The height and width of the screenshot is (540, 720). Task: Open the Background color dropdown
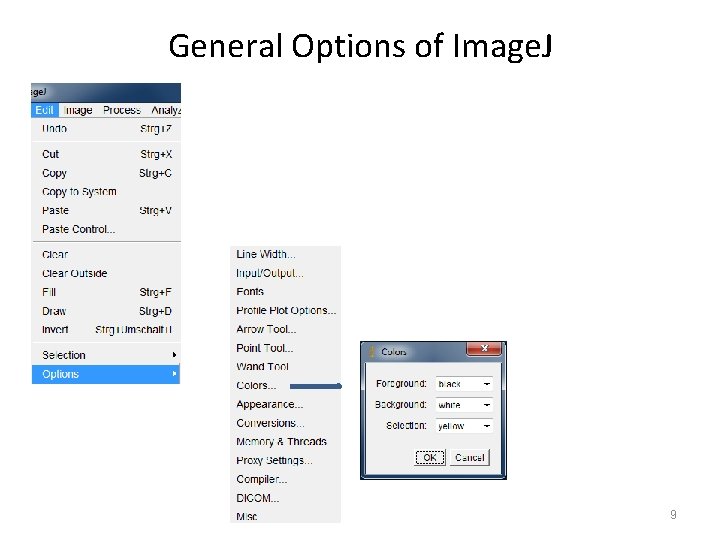[x=464, y=405]
